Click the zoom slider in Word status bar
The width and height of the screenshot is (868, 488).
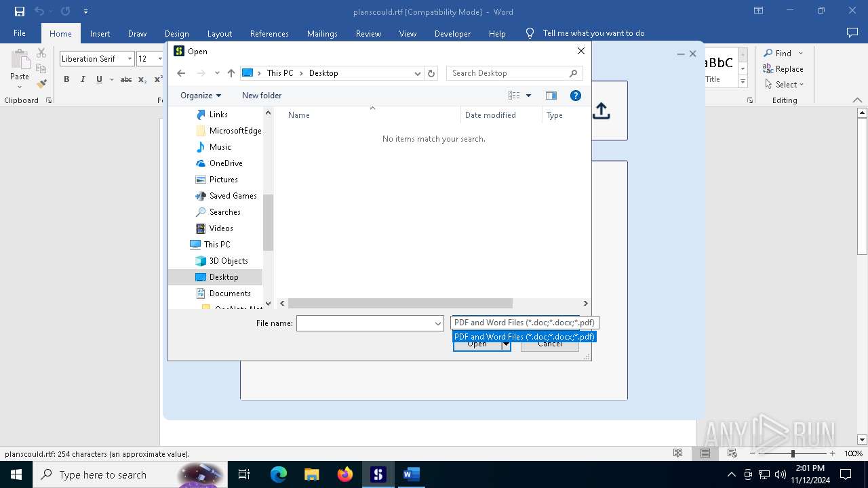(792, 453)
